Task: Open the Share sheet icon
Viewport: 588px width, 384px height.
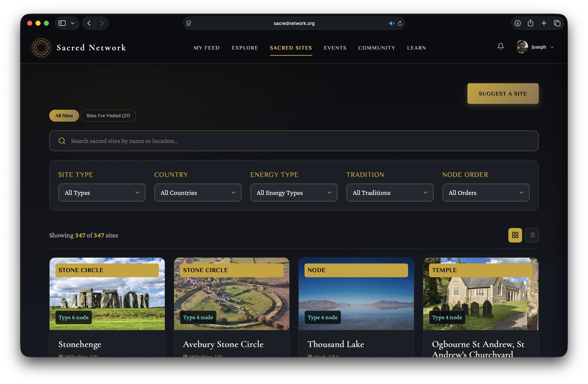Action: pos(530,23)
